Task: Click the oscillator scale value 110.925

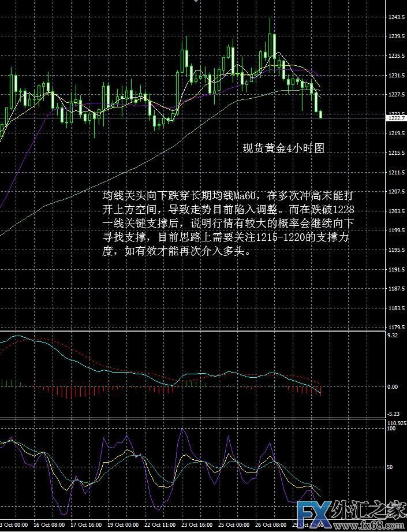Action: tap(397, 423)
